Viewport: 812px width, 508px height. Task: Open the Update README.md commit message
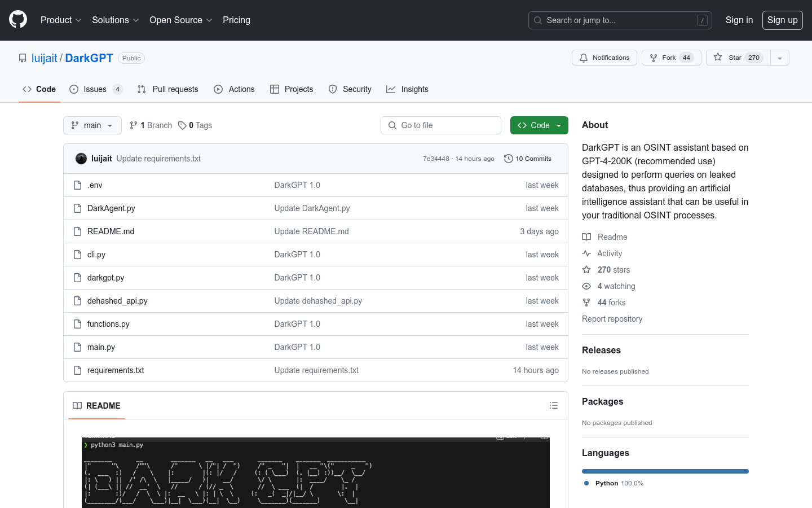(x=311, y=231)
